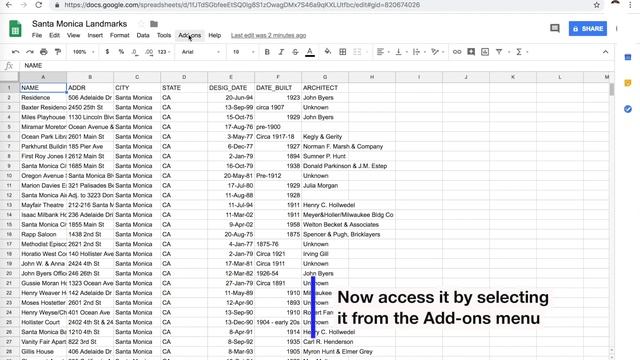The width and height of the screenshot is (640, 360).
Task: Open the number format 123 dropdown
Action: click(x=164, y=52)
